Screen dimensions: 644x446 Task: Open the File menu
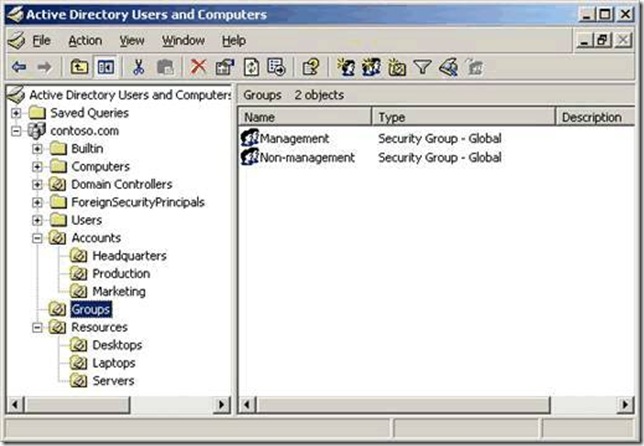[x=41, y=41]
